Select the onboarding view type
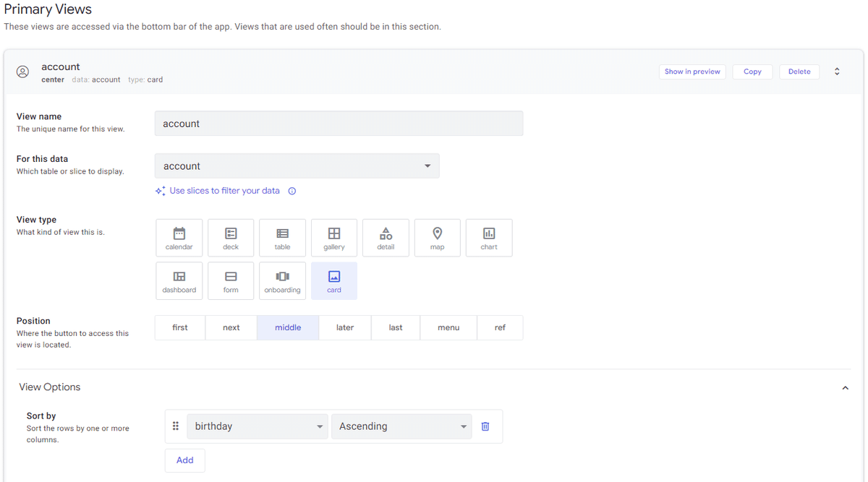The width and height of the screenshot is (868, 482). point(282,281)
